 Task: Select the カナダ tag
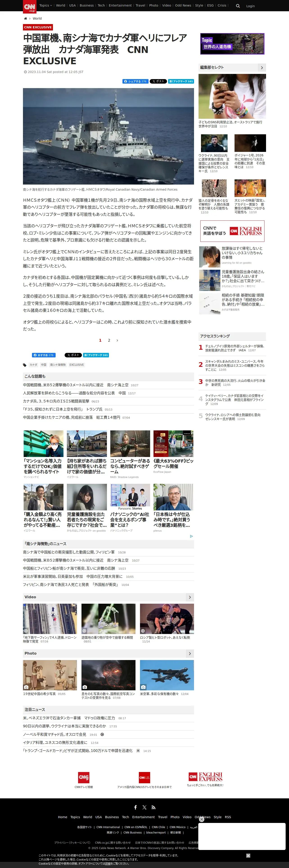coord(33,365)
